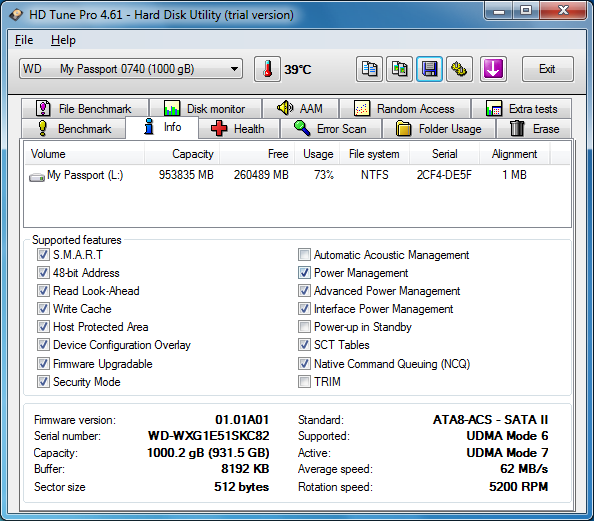The height and width of the screenshot is (521, 594).
Task: Switch to the Folder Usage tab
Action: click(x=439, y=129)
